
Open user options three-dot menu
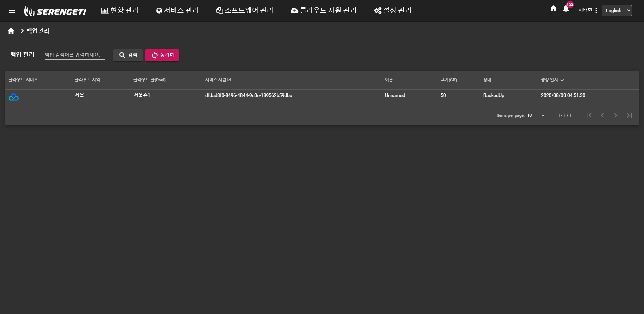596,10
